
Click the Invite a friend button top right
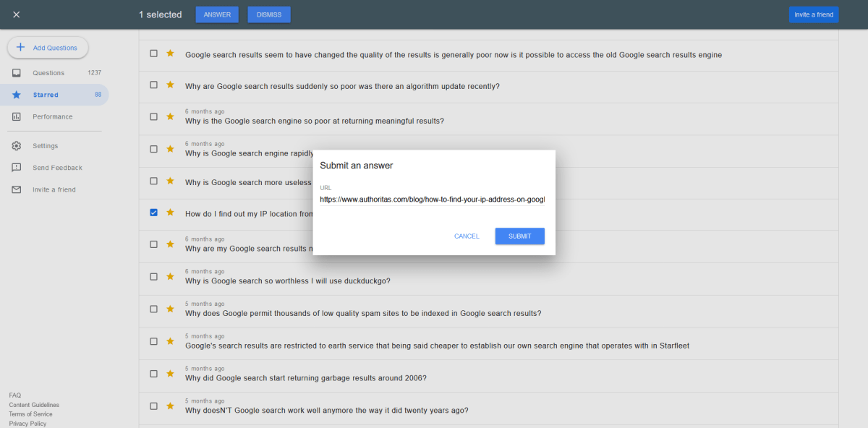point(814,14)
